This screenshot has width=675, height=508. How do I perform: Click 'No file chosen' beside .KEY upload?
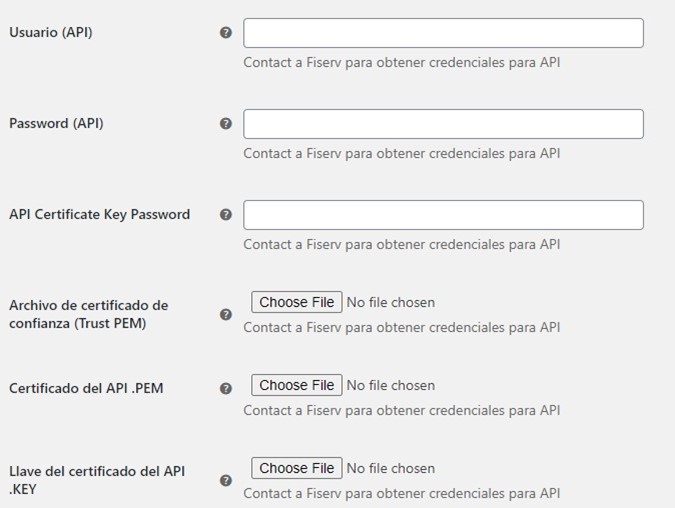coord(390,468)
